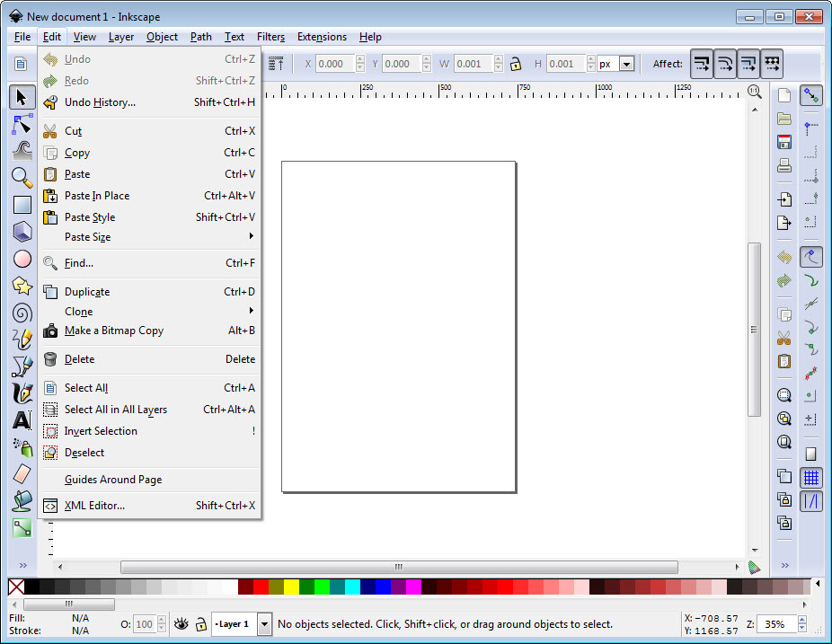
Task: Select the Eraser tool
Action: tap(22, 474)
